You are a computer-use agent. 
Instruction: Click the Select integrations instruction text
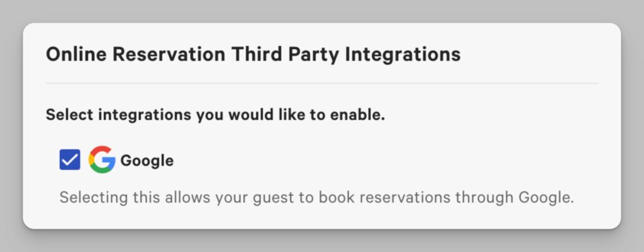click(x=215, y=115)
